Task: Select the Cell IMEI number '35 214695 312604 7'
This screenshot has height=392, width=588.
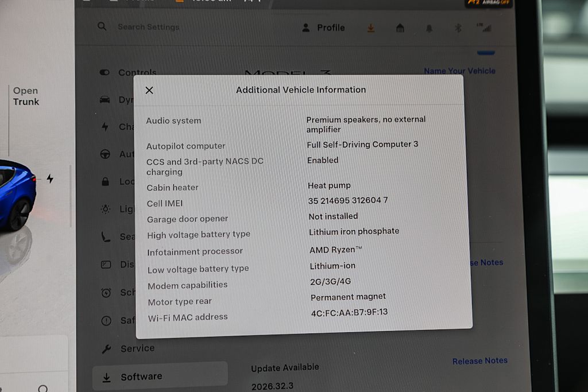Action: 348,200
